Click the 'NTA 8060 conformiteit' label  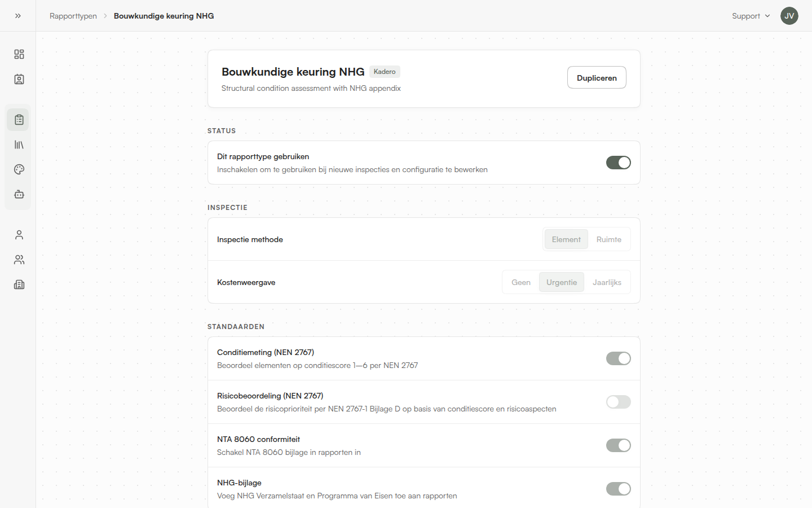coord(258,439)
